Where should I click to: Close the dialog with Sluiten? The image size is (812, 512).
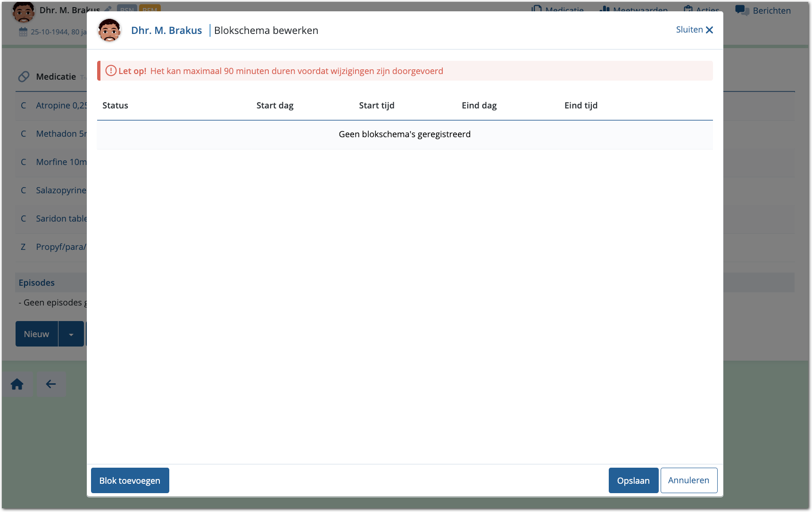(694, 30)
